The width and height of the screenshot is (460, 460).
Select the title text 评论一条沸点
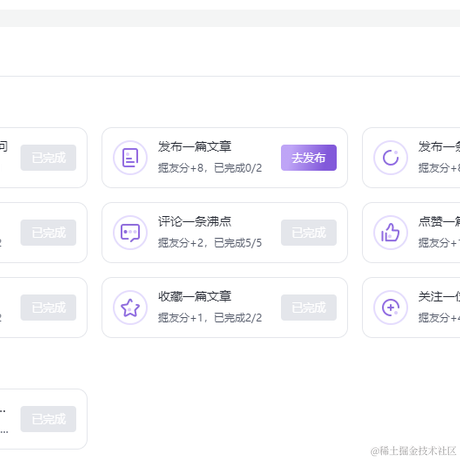point(195,222)
